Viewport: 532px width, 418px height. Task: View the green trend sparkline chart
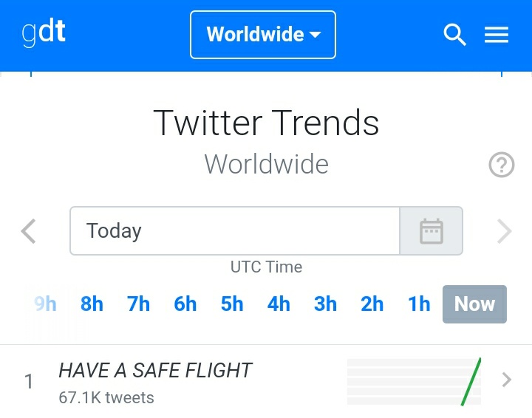coord(414,381)
